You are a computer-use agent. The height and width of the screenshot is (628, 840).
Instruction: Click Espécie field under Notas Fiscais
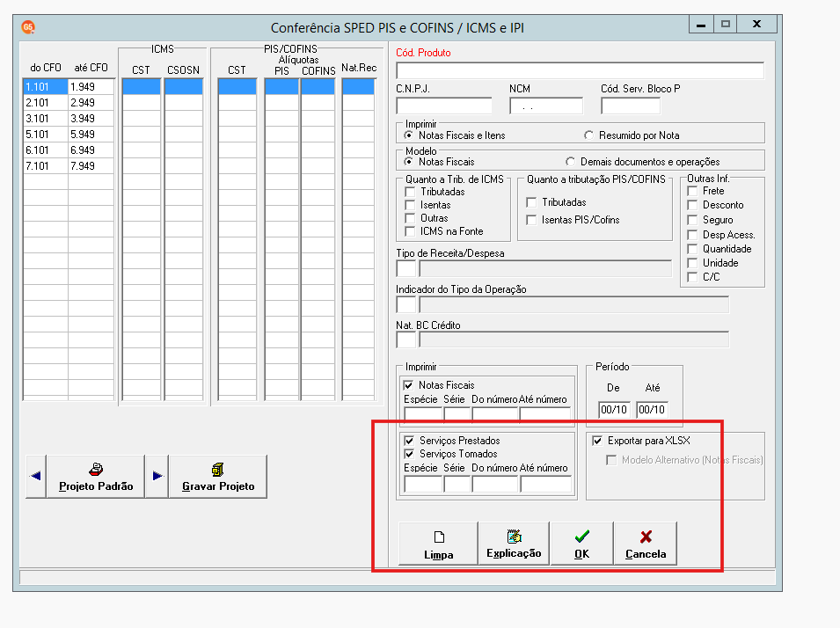click(x=423, y=415)
